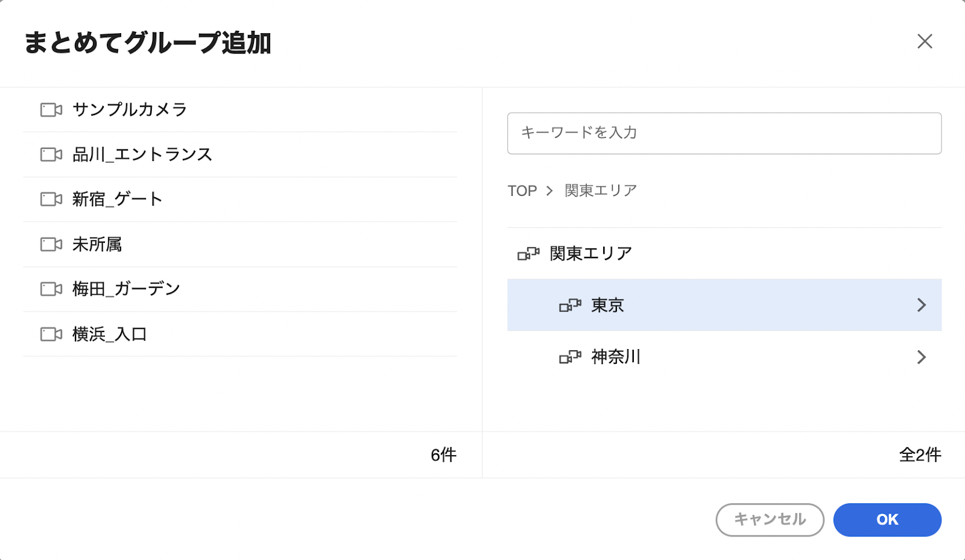965x560 pixels.
Task: Click the camera icon beside 横浜_入口
Action: (x=51, y=334)
